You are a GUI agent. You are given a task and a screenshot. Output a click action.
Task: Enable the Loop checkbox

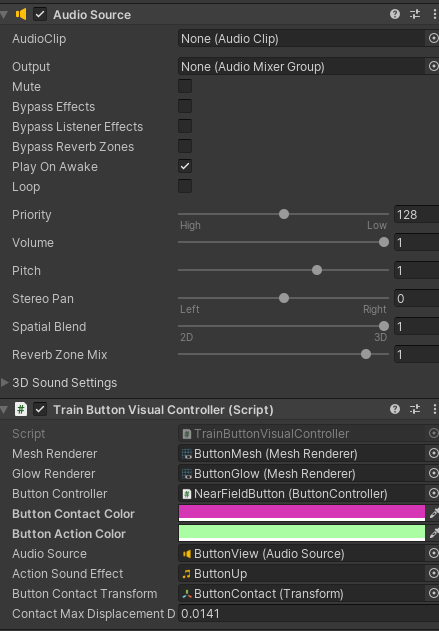pyautogui.click(x=185, y=186)
